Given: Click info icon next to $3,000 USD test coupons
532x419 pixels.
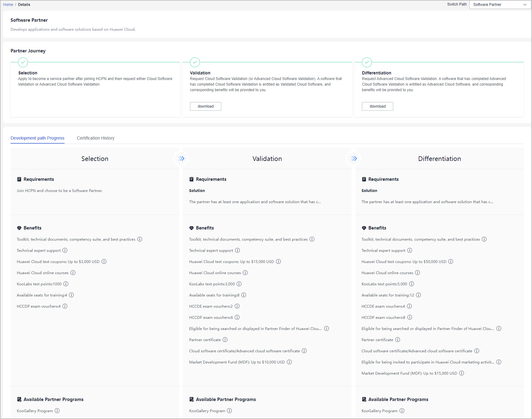Looking at the screenshot, I should tap(104, 261).
